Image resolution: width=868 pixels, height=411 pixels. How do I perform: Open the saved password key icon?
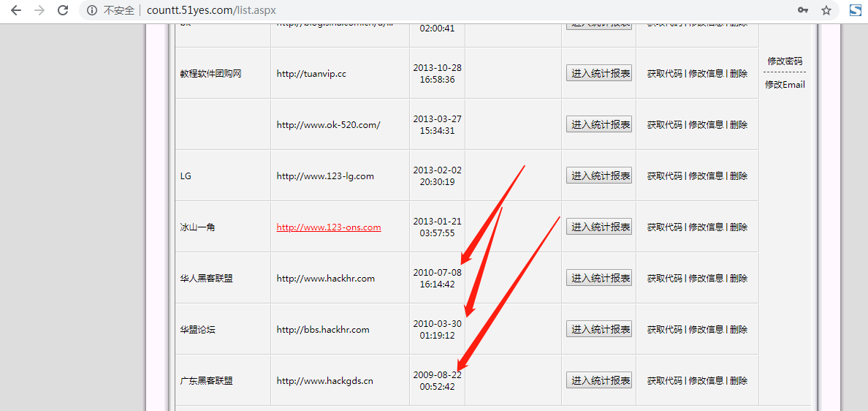tap(803, 10)
